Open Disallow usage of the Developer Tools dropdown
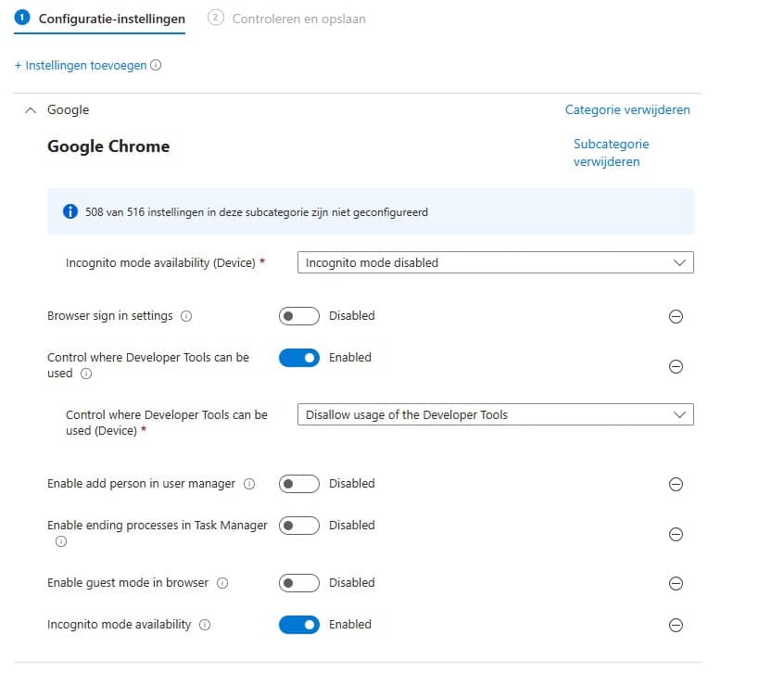784x698 pixels. tap(495, 414)
